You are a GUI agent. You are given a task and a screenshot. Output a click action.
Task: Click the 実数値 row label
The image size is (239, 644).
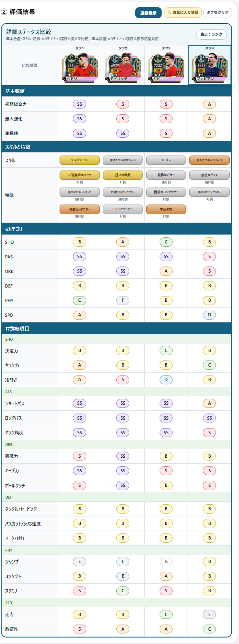click(12, 134)
